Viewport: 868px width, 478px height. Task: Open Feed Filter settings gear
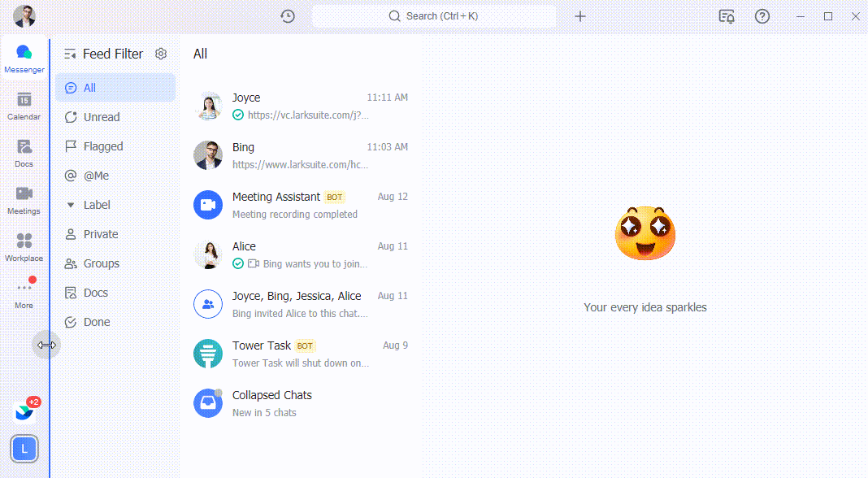[161, 54]
